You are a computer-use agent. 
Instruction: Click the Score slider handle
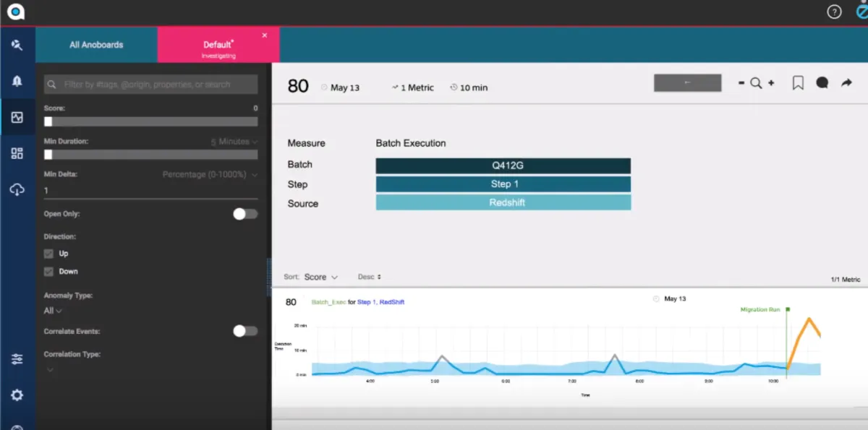(48, 121)
